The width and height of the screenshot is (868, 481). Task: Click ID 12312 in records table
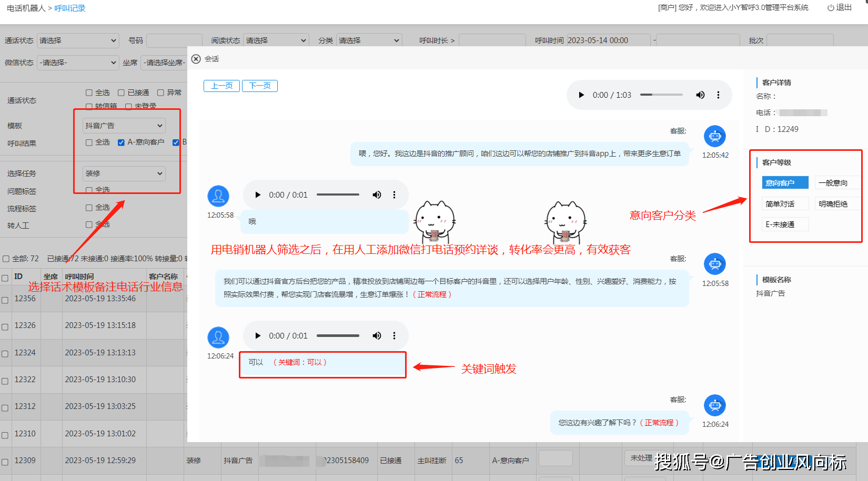point(25,406)
